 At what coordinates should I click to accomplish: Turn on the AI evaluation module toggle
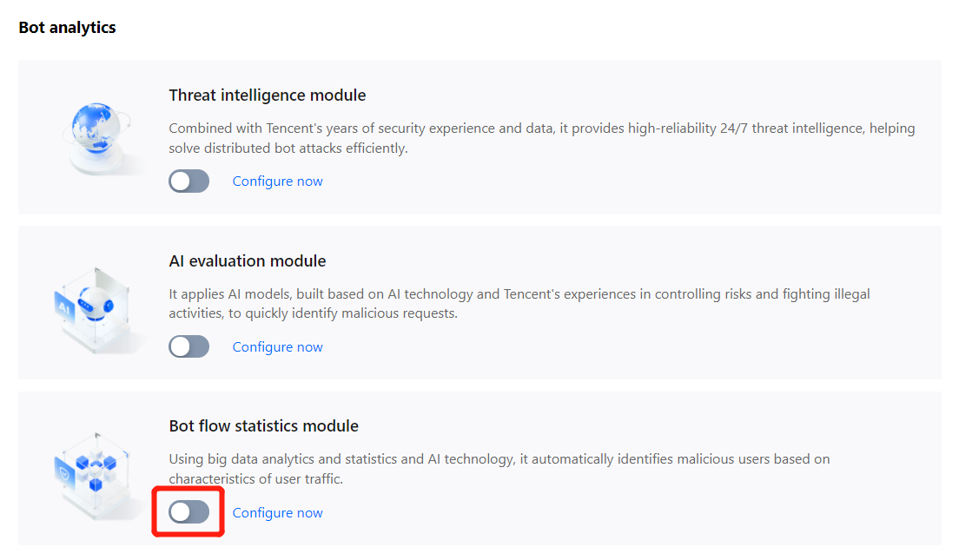[189, 347]
